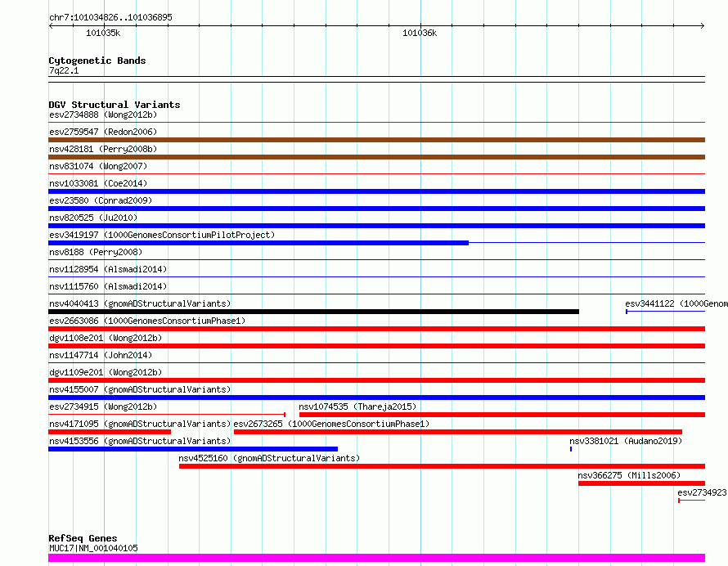The width and height of the screenshot is (728, 566).
Task: Click the nsv8188 (Perry2008) label
Action: tap(96, 252)
